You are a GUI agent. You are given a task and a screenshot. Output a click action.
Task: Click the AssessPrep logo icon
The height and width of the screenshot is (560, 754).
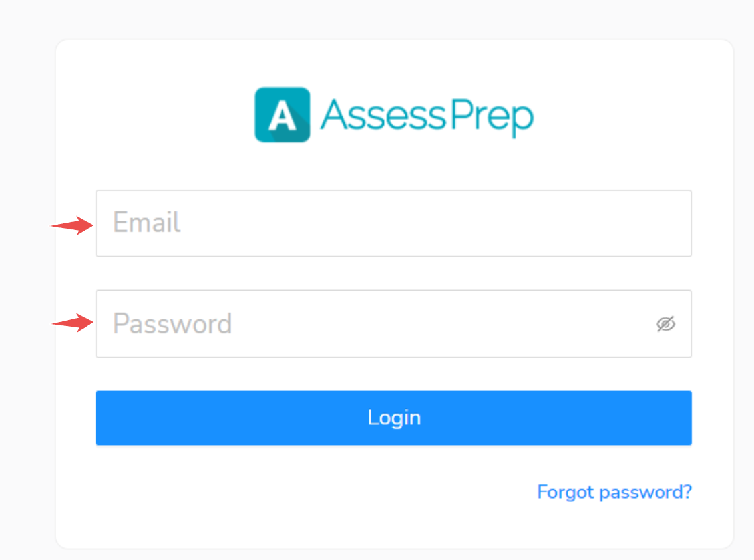click(x=282, y=115)
